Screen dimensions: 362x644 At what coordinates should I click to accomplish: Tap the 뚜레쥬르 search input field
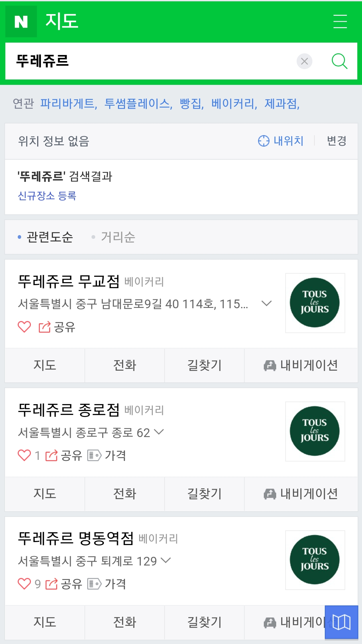[x=151, y=61]
